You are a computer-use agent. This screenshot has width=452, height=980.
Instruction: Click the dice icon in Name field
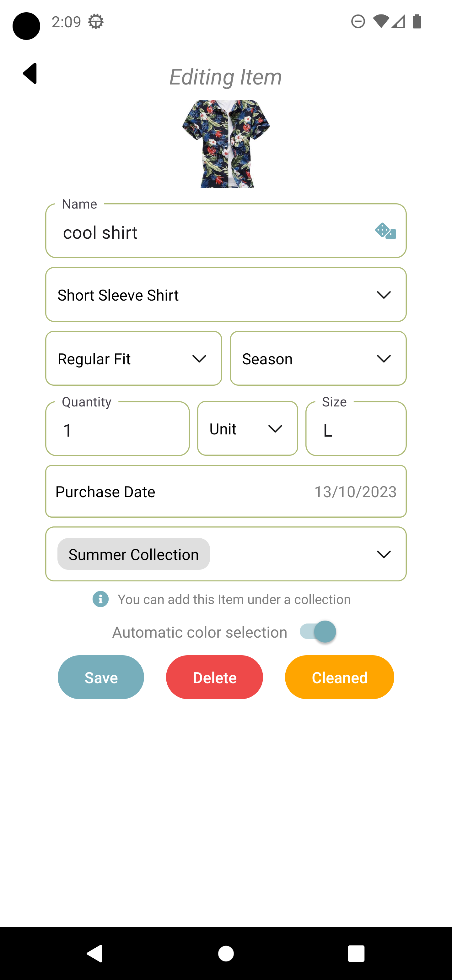tap(385, 231)
